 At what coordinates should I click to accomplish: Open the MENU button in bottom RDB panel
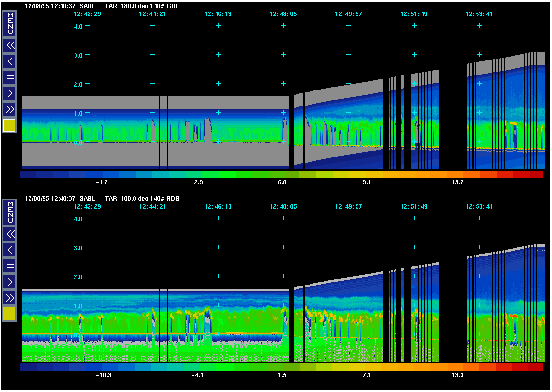click(x=10, y=212)
